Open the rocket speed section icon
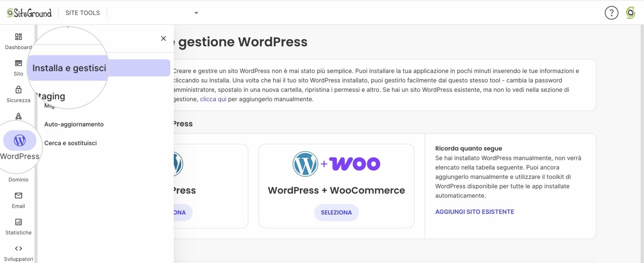Image resolution: width=644 pixels, height=263 pixels. pyautogui.click(x=18, y=116)
